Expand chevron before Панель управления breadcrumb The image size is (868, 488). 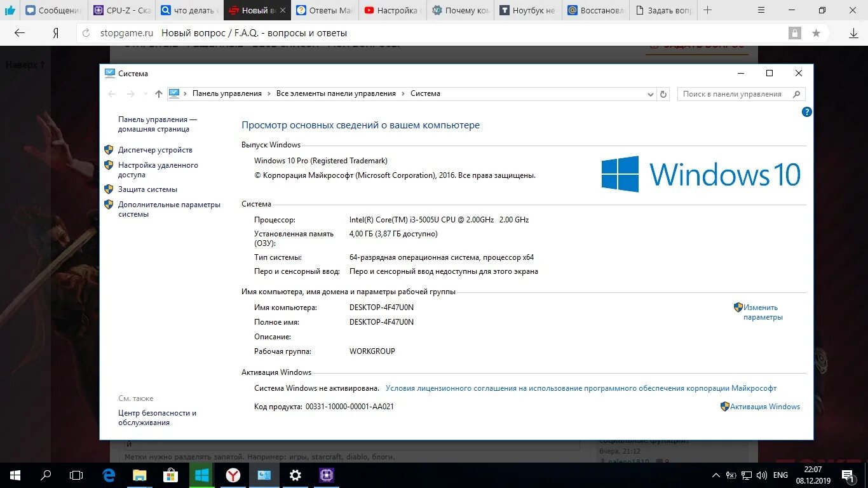point(186,93)
